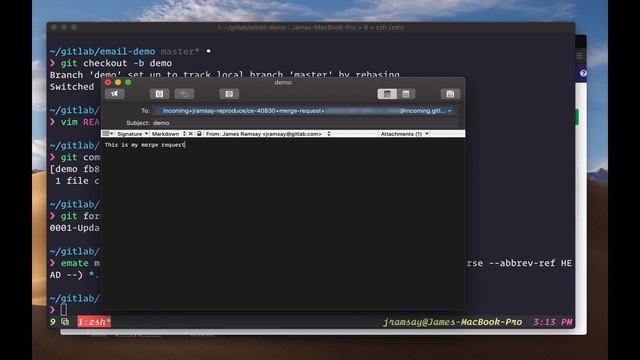
Task: Click the rightmost compose toolbar icon
Action: 450,94
